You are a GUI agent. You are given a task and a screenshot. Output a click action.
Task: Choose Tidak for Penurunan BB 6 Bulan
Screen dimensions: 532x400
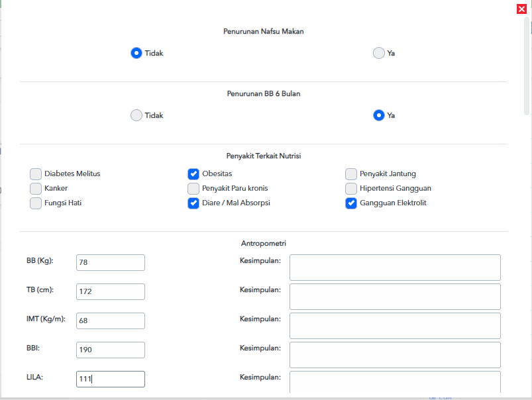pos(136,115)
